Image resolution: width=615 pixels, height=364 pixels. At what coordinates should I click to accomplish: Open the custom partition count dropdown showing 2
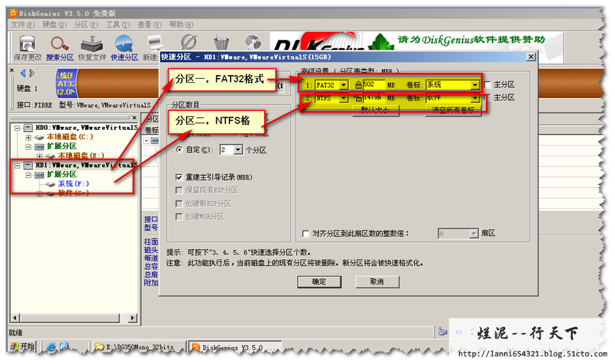click(238, 150)
